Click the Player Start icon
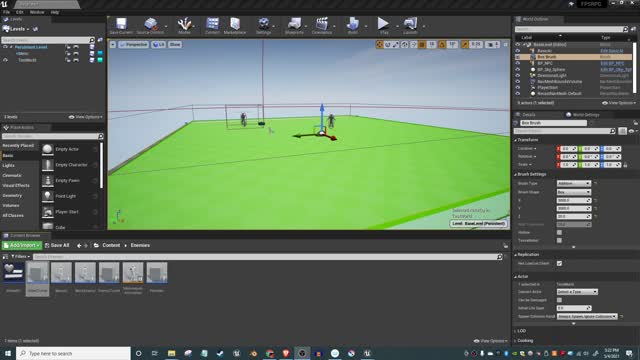 [x=47, y=212]
